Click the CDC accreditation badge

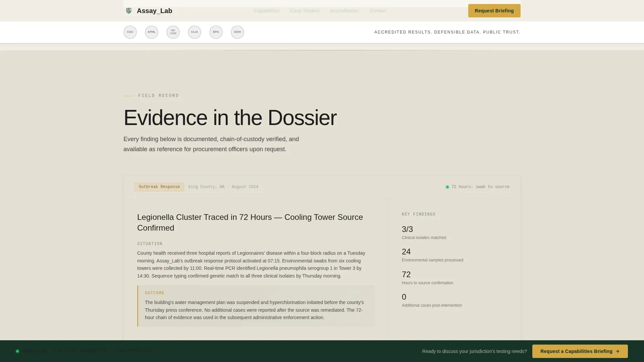(130, 32)
